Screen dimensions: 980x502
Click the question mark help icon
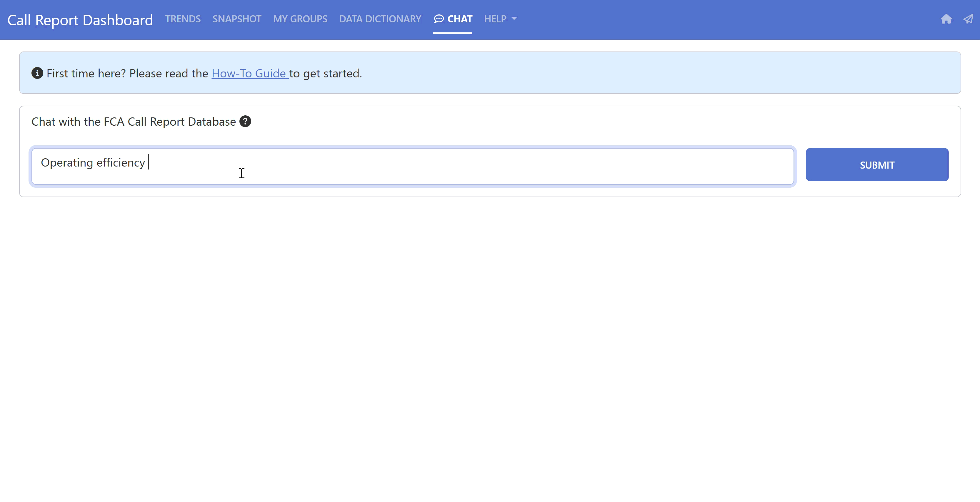coord(245,122)
